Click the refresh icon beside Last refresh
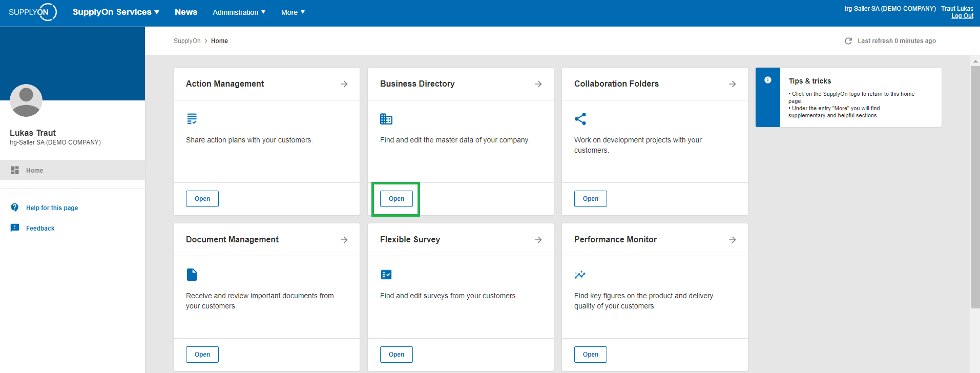This screenshot has width=980, height=373. click(x=848, y=41)
